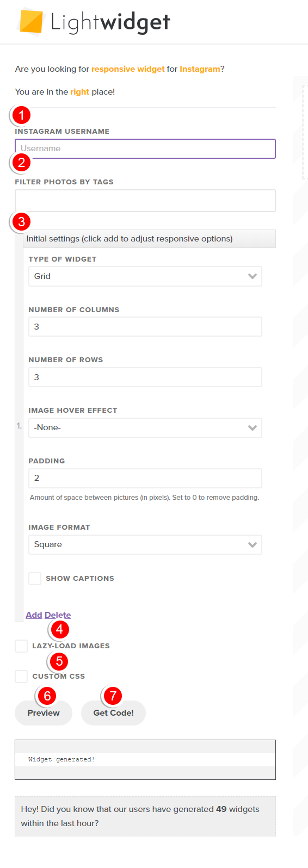Focus the Instagram Username field
The width and height of the screenshot is (308, 868).
145,148
